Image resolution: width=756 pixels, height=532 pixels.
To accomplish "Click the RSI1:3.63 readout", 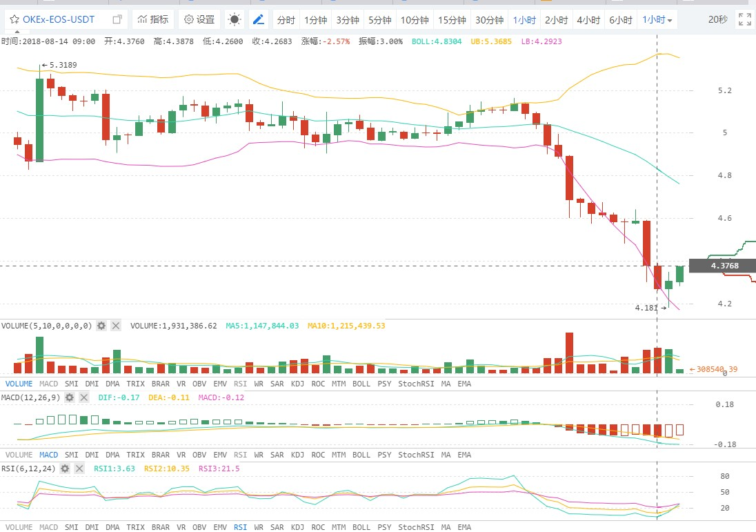I will click(115, 469).
